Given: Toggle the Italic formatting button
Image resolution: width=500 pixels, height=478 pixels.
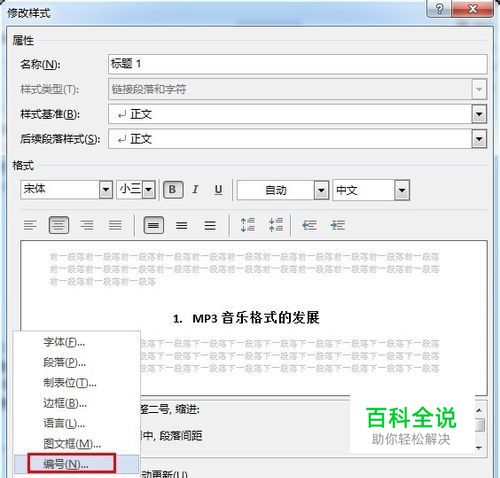Looking at the screenshot, I should 195,190.
